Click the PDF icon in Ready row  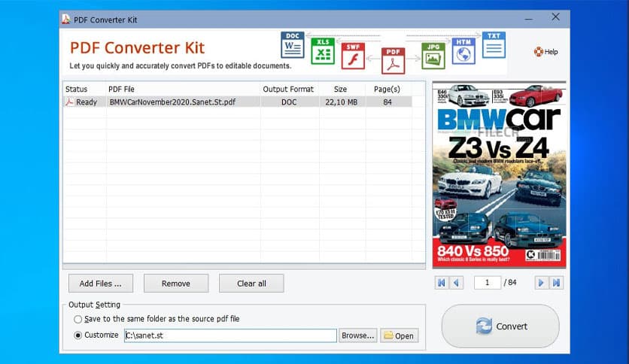click(x=70, y=102)
